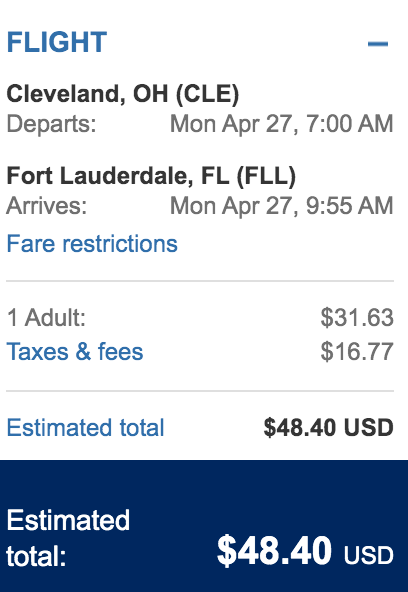
Task: Open the blue Estimated total link
Action: coord(85,428)
